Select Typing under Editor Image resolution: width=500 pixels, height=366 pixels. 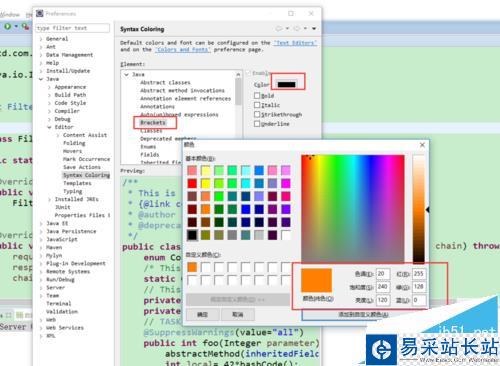tap(73, 191)
